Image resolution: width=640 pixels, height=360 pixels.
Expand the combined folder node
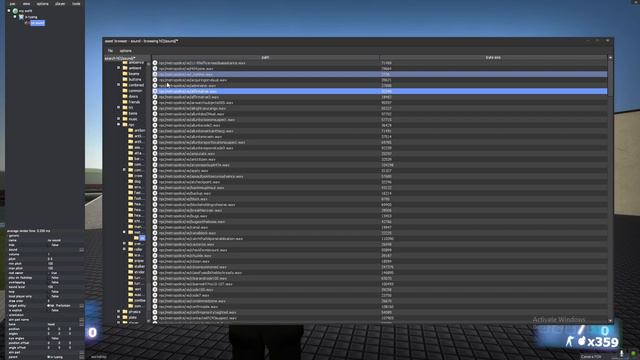click(119, 85)
